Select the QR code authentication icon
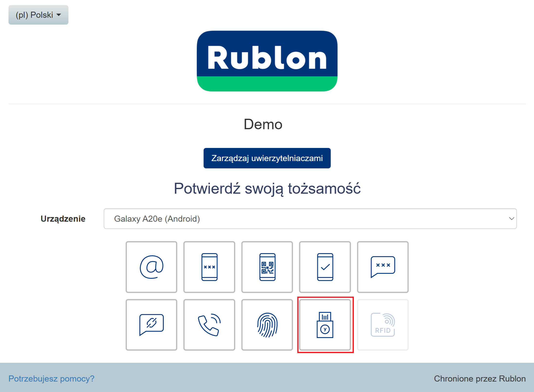 coord(267,267)
